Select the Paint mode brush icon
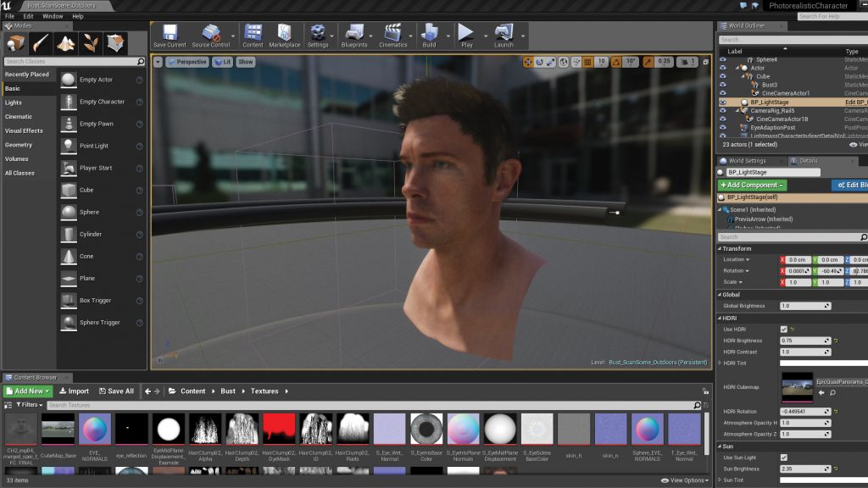The width and height of the screenshot is (868, 488). point(42,43)
